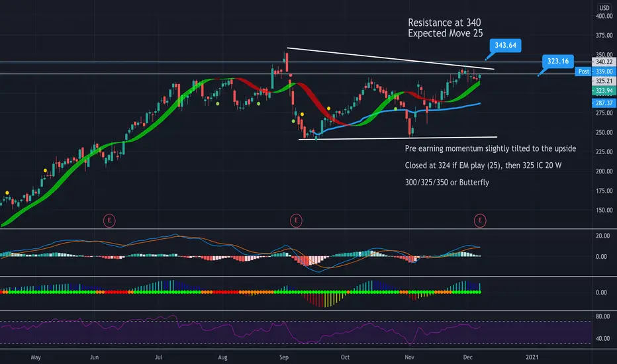Click the Sep label on the time axis

(x=284, y=357)
